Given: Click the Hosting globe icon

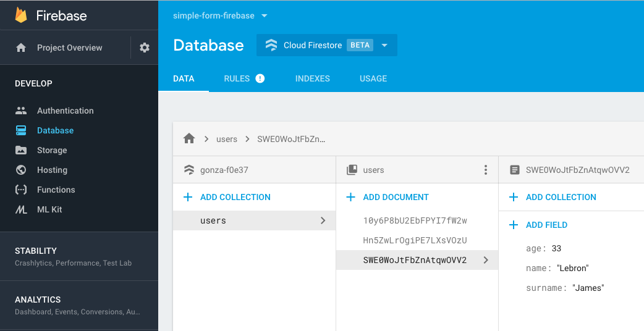Looking at the screenshot, I should coord(21,170).
